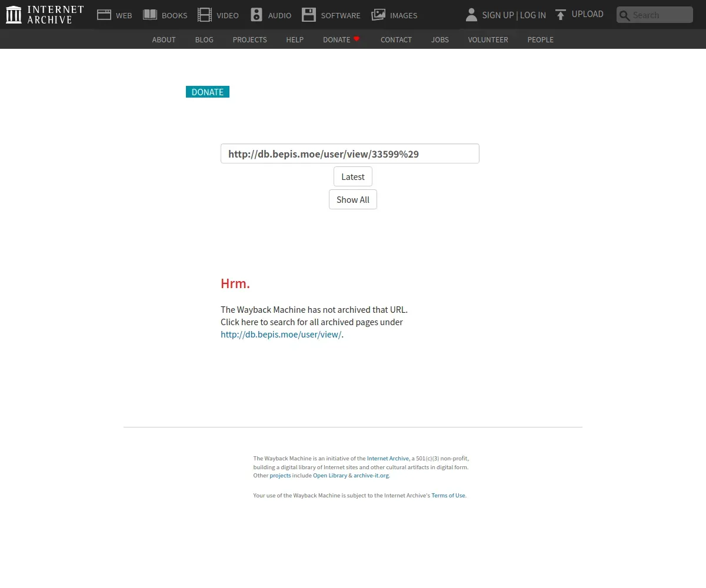The height and width of the screenshot is (588, 706).
Task: Click the WEB text label
Action: point(124,15)
